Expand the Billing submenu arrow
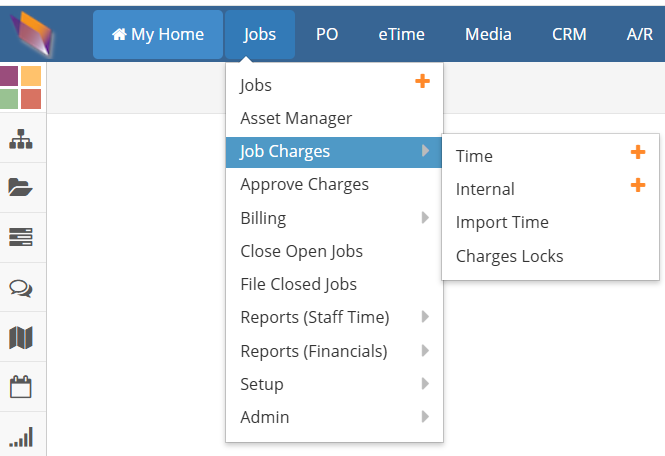 click(425, 218)
